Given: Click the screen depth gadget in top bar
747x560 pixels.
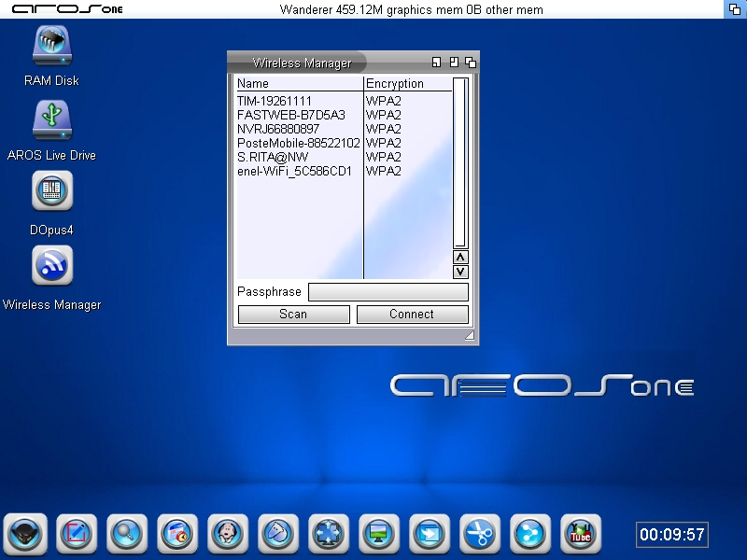Looking at the screenshot, I should (x=735, y=9).
